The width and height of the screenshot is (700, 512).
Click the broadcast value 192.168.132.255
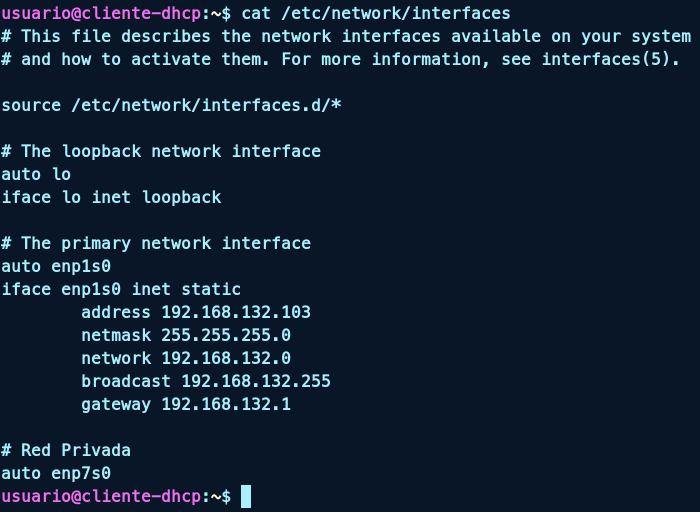click(x=256, y=381)
